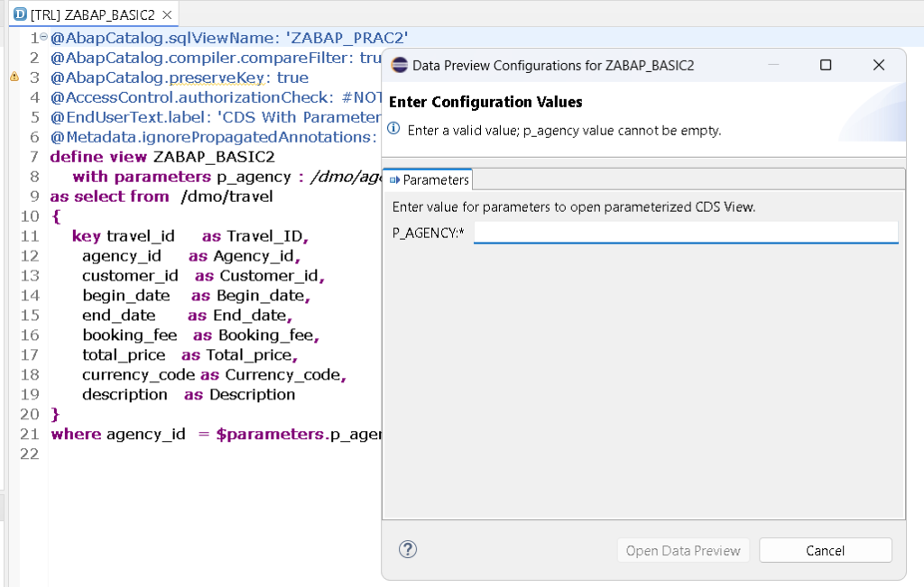The image size is (924, 587).
Task: Close the Data Preview Configurations dialog window
Action: tap(879, 66)
